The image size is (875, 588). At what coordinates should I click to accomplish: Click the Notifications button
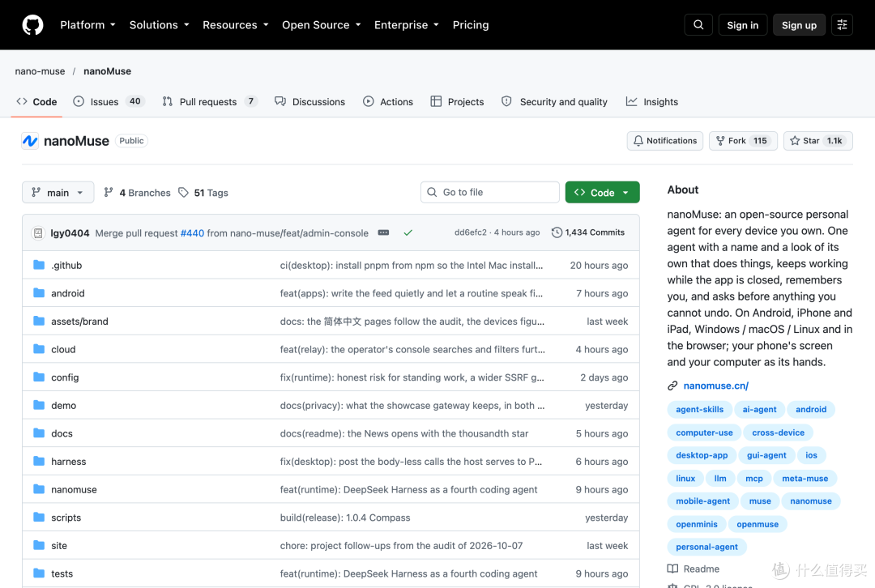(x=665, y=141)
